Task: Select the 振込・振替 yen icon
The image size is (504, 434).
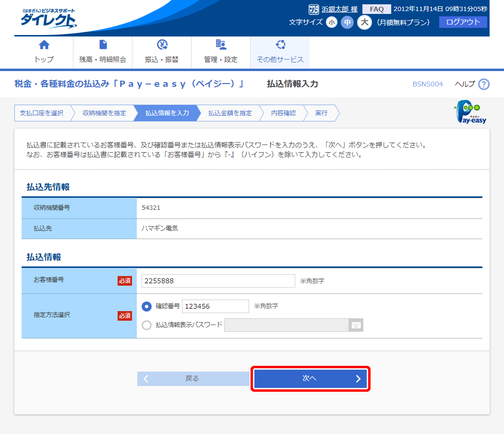Action: (x=162, y=45)
